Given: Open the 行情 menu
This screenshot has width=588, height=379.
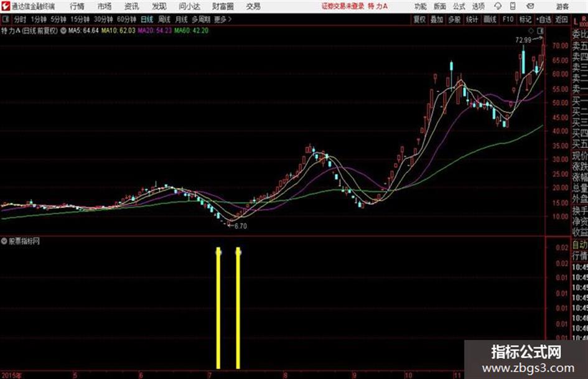Looking at the screenshot, I should click(x=77, y=6).
